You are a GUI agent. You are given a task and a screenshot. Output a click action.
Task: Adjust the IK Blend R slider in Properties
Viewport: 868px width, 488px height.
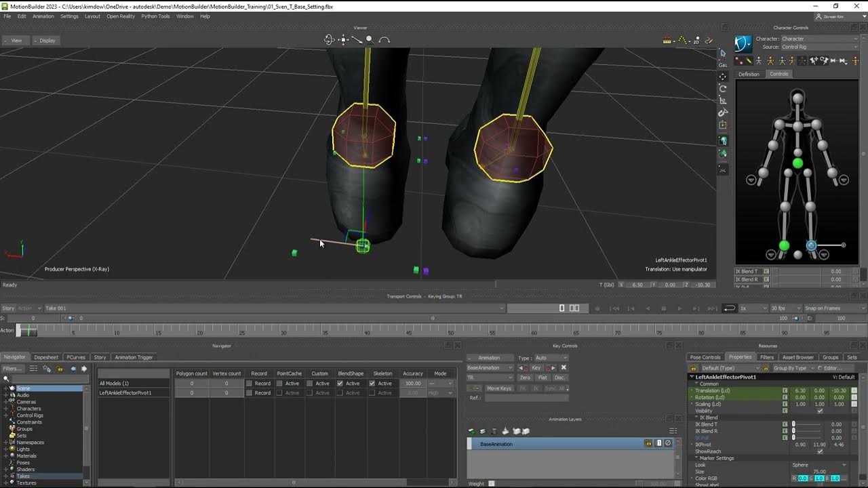(x=806, y=431)
